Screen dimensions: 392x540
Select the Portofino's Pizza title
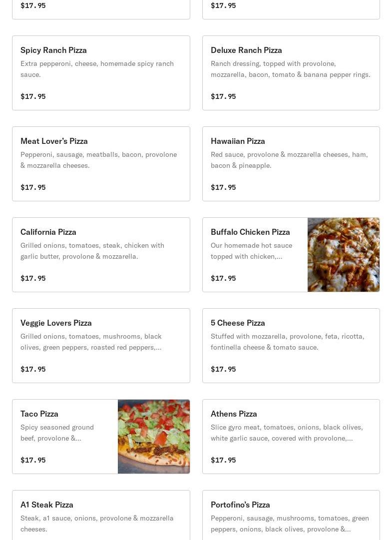pos(240,505)
